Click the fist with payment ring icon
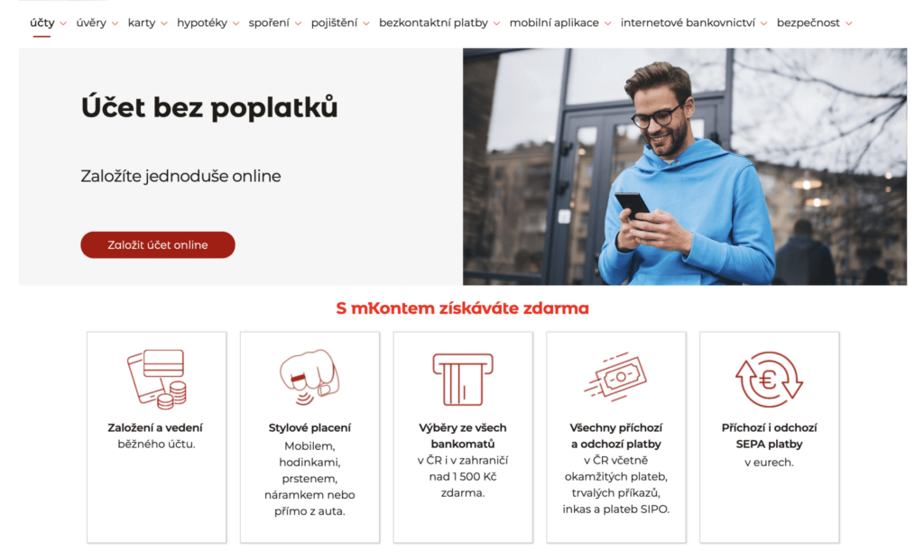This screenshot has height=560, width=924. click(310, 377)
